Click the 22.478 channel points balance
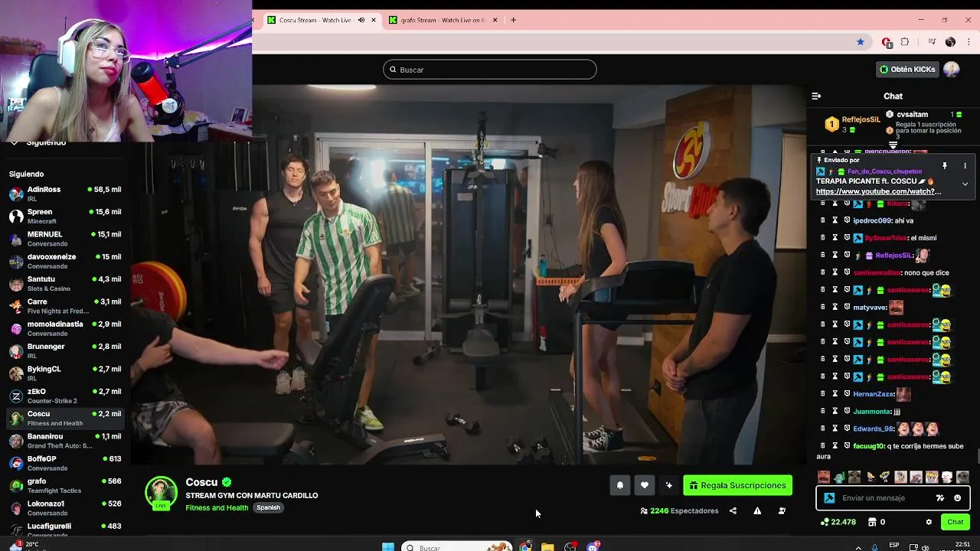 coord(838,522)
